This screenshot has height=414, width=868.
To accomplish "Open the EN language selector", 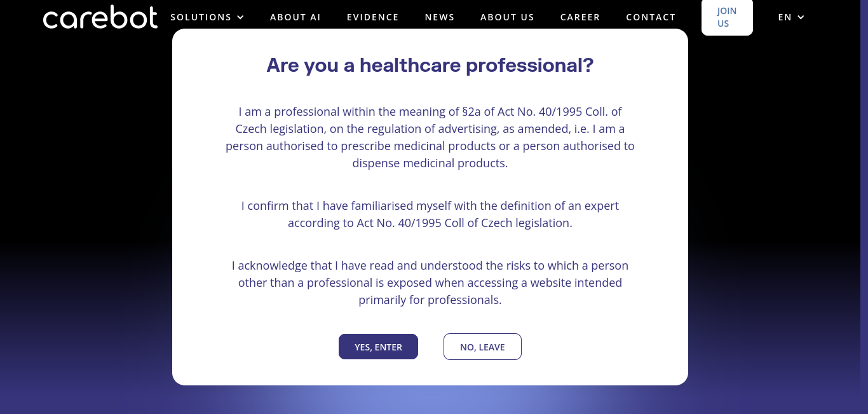I will (791, 17).
